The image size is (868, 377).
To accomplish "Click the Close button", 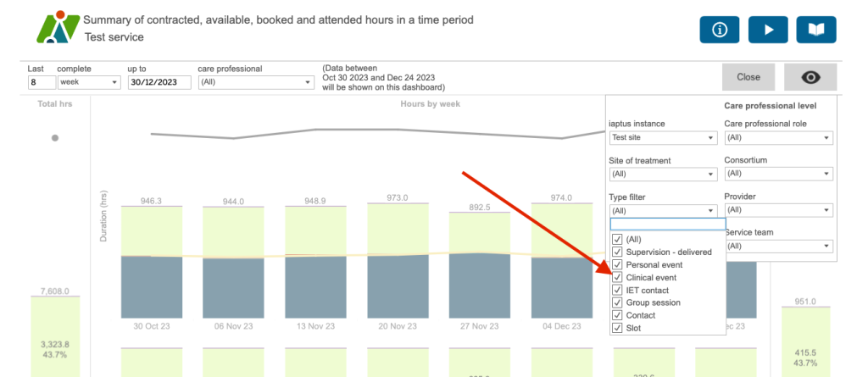I will coord(748,77).
